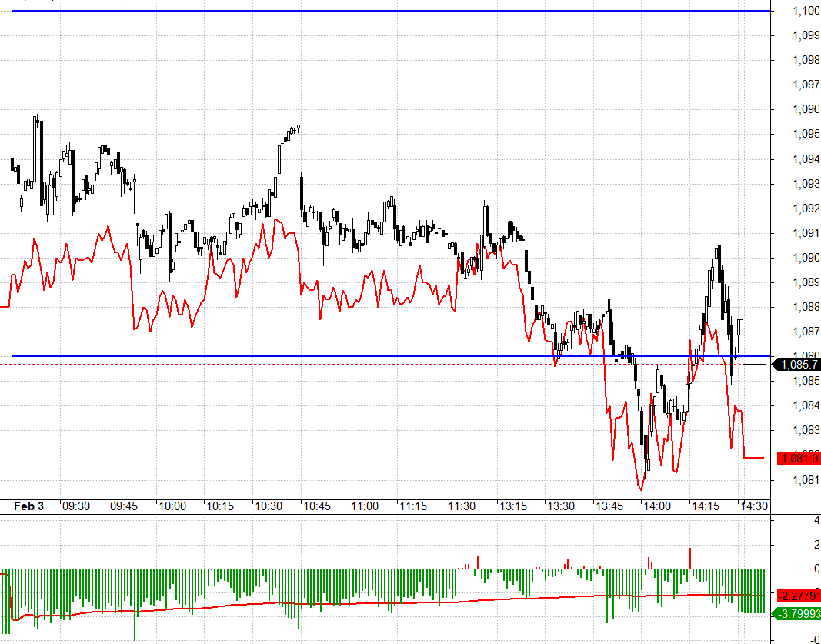Click the red 1,081.9 price tag
The width and height of the screenshot is (821, 644).
tap(799, 458)
